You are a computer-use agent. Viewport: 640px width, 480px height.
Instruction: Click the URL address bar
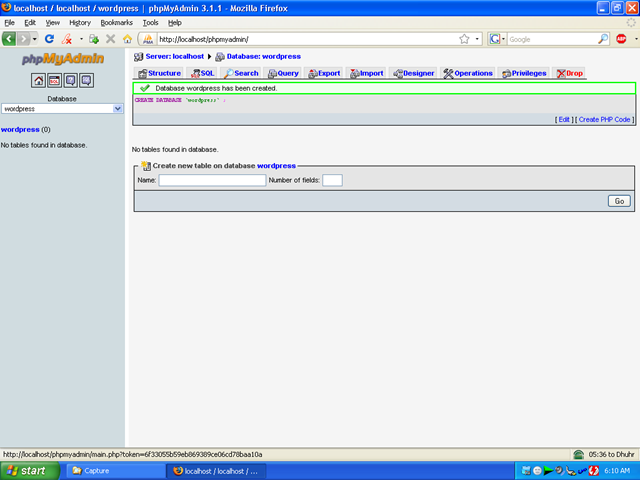pyautogui.click(x=306, y=39)
